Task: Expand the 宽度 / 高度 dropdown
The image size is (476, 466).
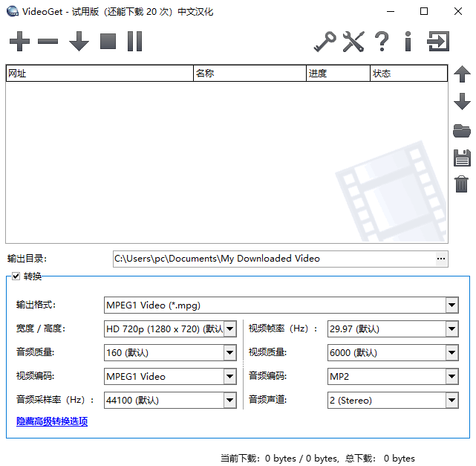Action: [230, 329]
